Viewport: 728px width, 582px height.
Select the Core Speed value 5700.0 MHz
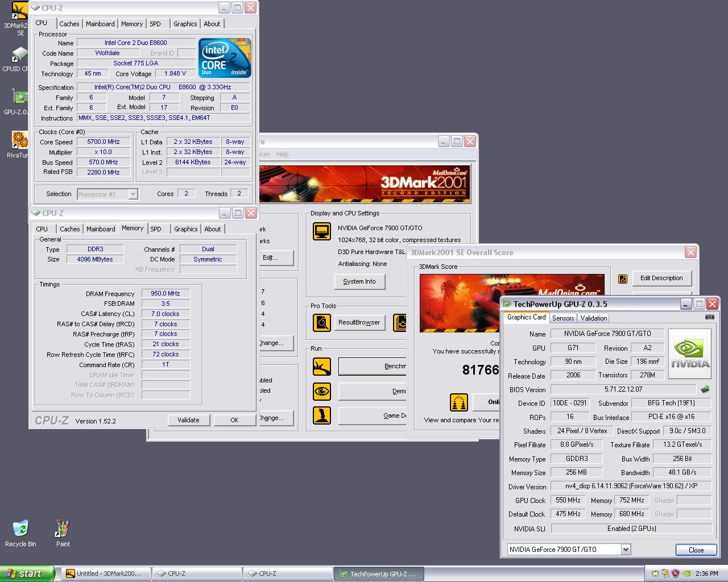(104, 142)
